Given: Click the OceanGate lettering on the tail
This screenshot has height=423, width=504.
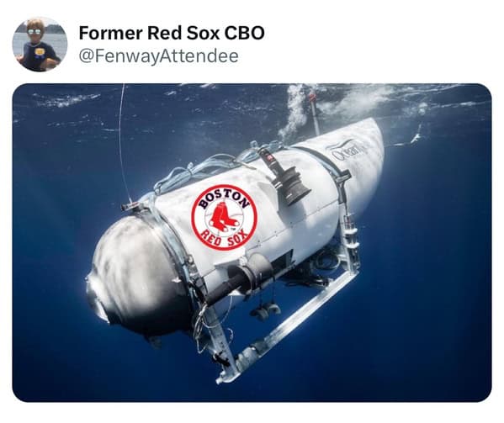Looking at the screenshot, I should point(347,151).
